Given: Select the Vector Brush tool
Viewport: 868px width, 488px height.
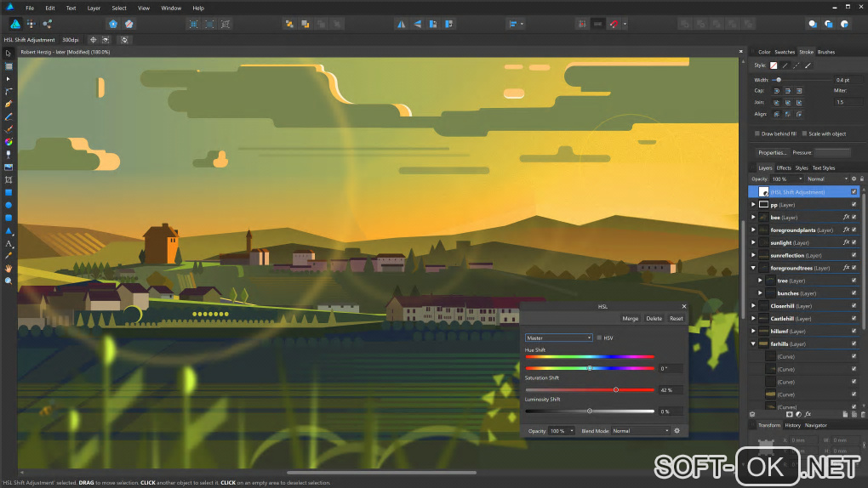Looking at the screenshot, I should tap(9, 129).
